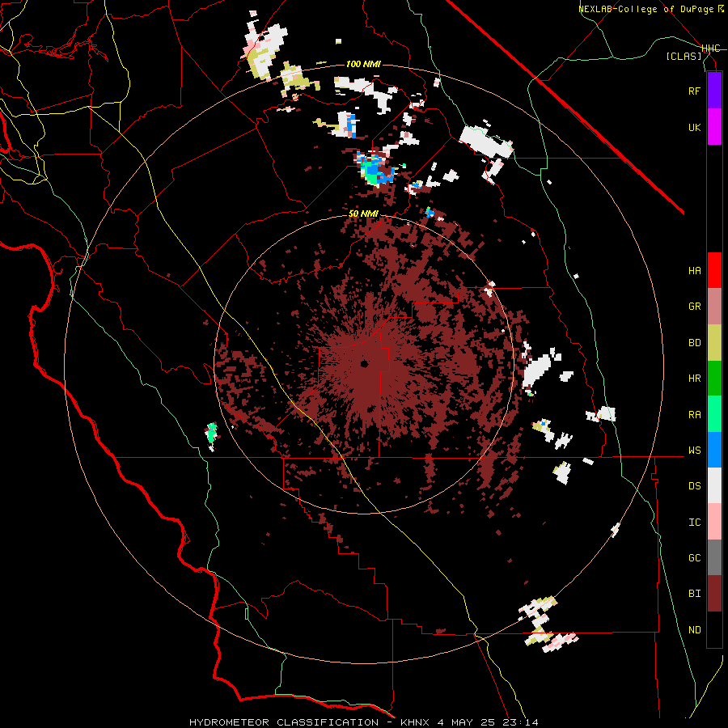
Task: Click the IC legend label
Action: (x=694, y=523)
